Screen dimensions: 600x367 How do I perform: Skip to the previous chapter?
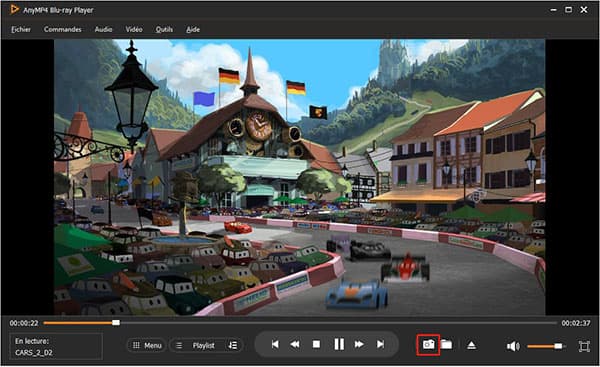tap(275, 344)
